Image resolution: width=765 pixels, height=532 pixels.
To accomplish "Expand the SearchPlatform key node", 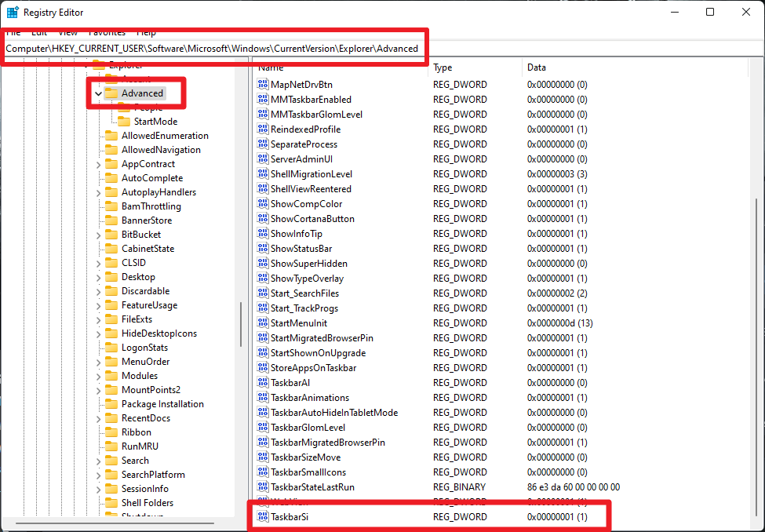I will pos(98,475).
